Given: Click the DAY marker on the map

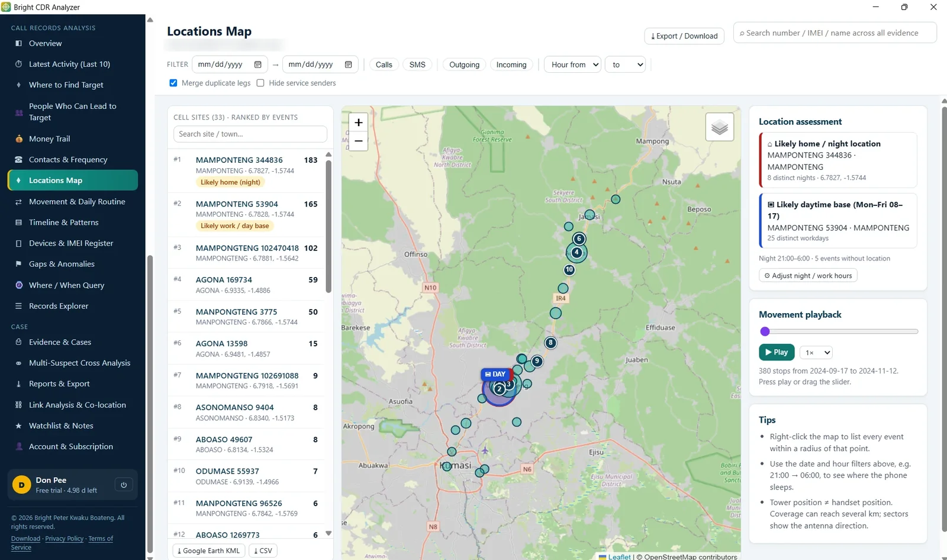Looking at the screenshot, I should pyautogui.click(x=495, y=374).
